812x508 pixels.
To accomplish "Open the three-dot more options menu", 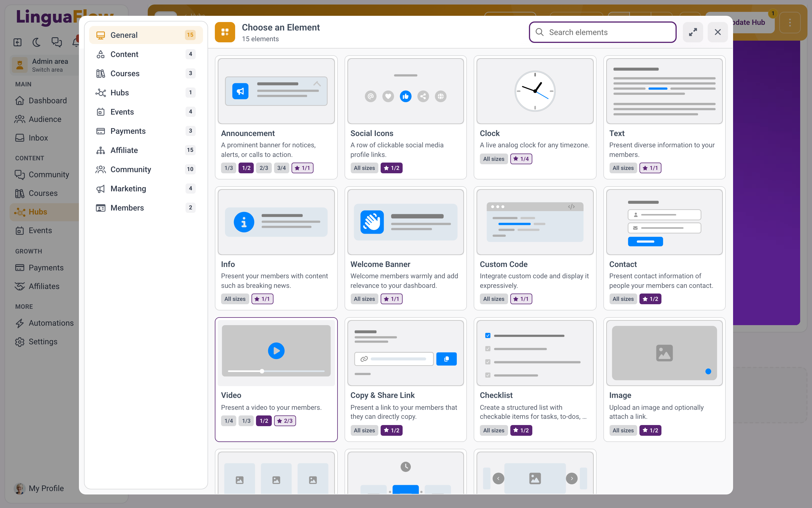I will coord(790,23).
